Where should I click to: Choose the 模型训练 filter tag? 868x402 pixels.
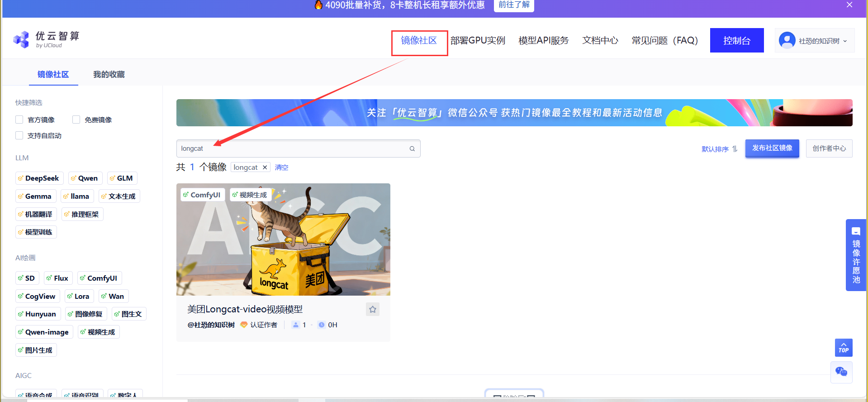tap(36, 232)
